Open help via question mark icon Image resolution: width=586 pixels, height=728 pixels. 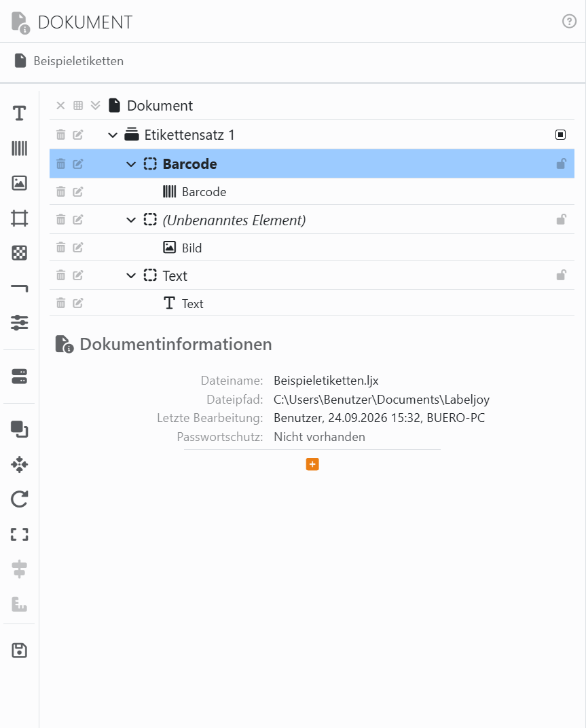pos(569,21)
